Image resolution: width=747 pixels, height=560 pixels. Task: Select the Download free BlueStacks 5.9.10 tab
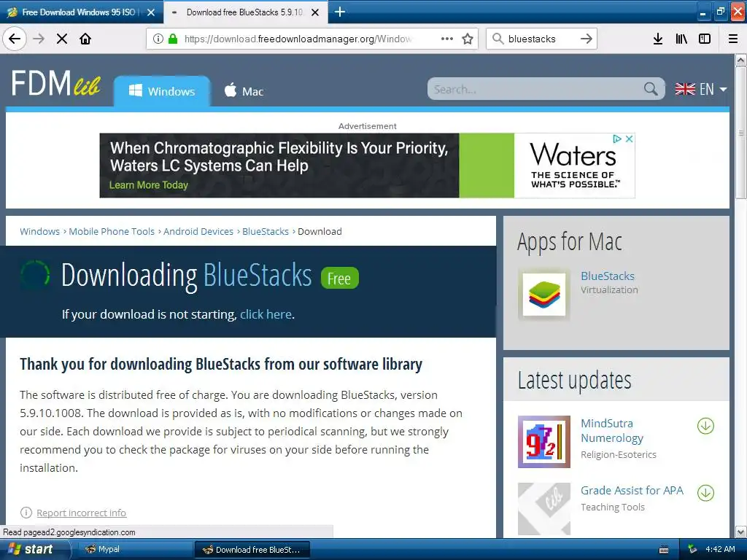245,12
